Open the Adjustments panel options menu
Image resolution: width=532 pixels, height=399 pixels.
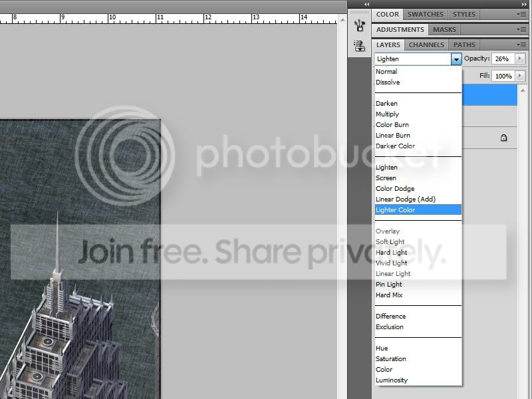521,29
